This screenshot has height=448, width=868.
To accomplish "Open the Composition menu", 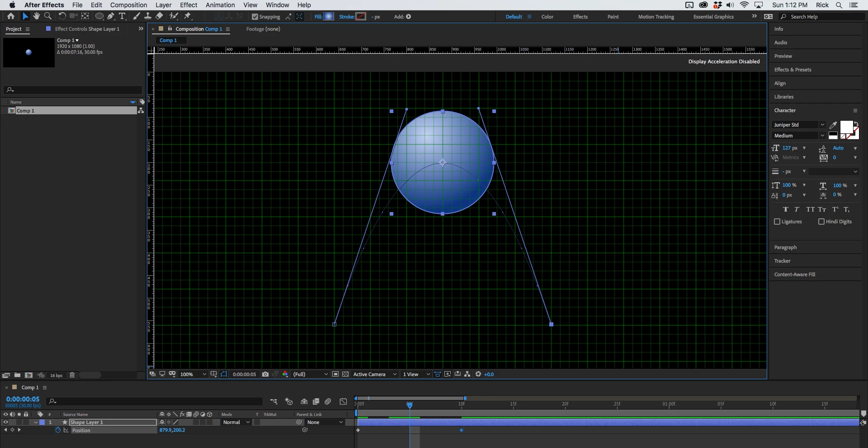I will [x=128, y=5].
